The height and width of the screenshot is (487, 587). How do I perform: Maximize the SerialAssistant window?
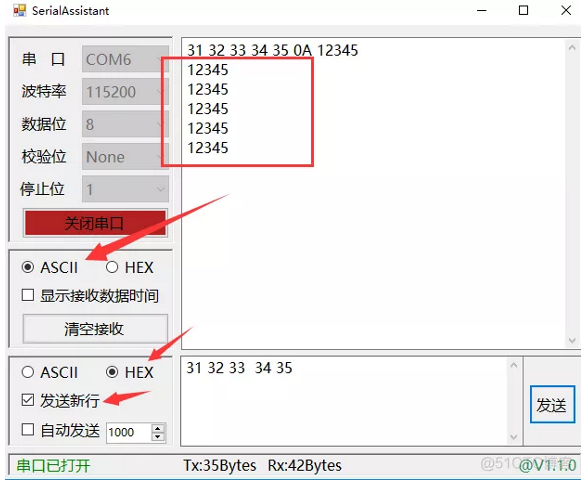523,10
